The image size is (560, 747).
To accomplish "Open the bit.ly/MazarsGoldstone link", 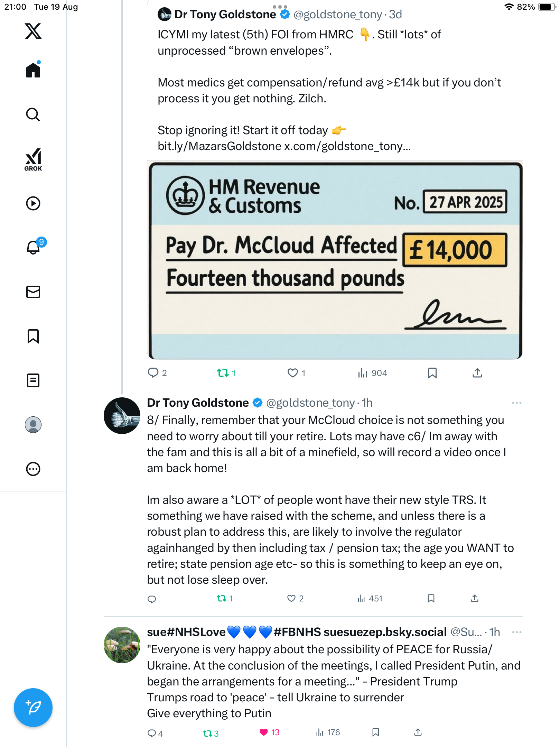I will tap(220, 146).
